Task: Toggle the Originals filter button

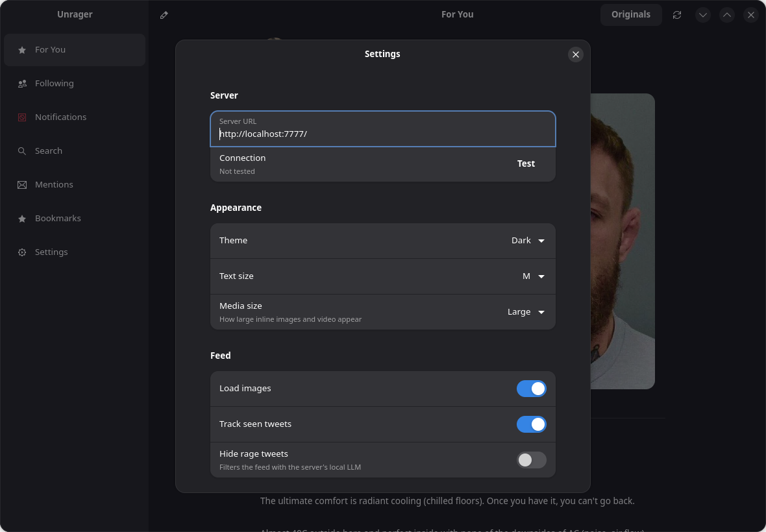Action: (631, 15)
